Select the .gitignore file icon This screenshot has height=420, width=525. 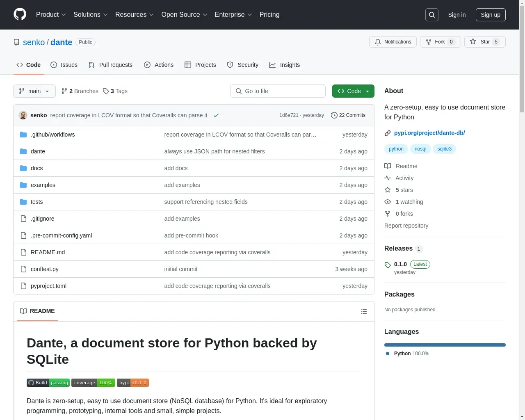[23, 219]
